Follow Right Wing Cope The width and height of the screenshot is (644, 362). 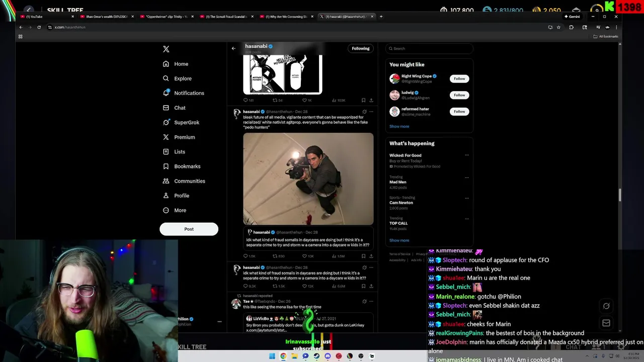(x=459, y=78)
